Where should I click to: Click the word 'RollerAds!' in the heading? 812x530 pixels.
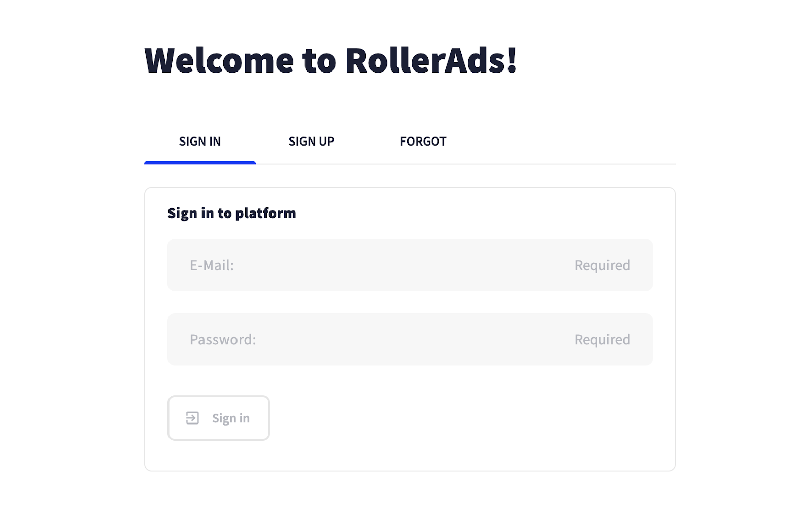click(431, 60)
